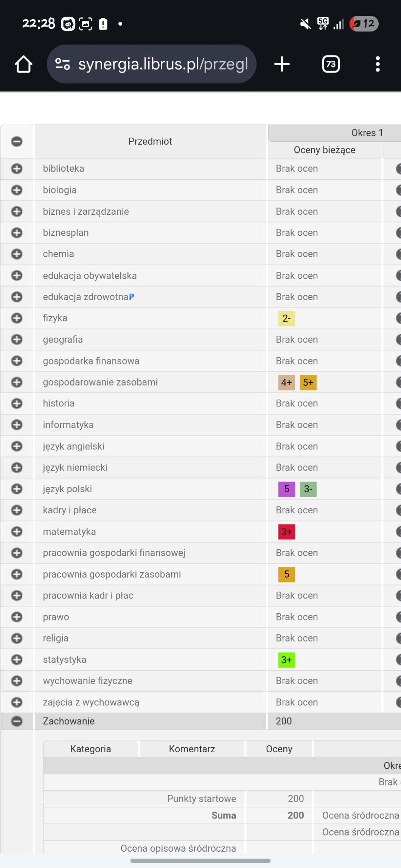Image resolution: width=401 pixels, height=868 pixels.
Task: Open a new browser tab
Action: (x=282, y=64)
